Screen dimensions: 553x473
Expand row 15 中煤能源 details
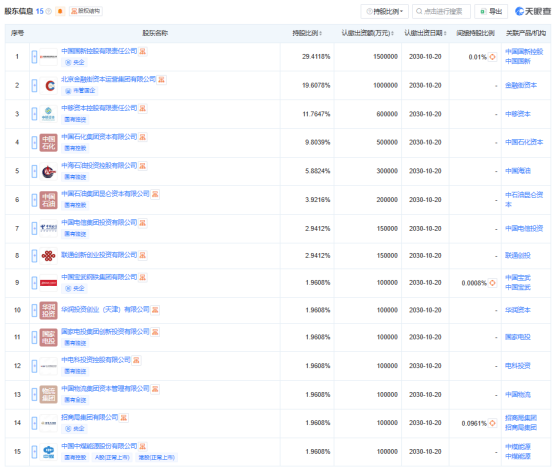click(34, 452)
